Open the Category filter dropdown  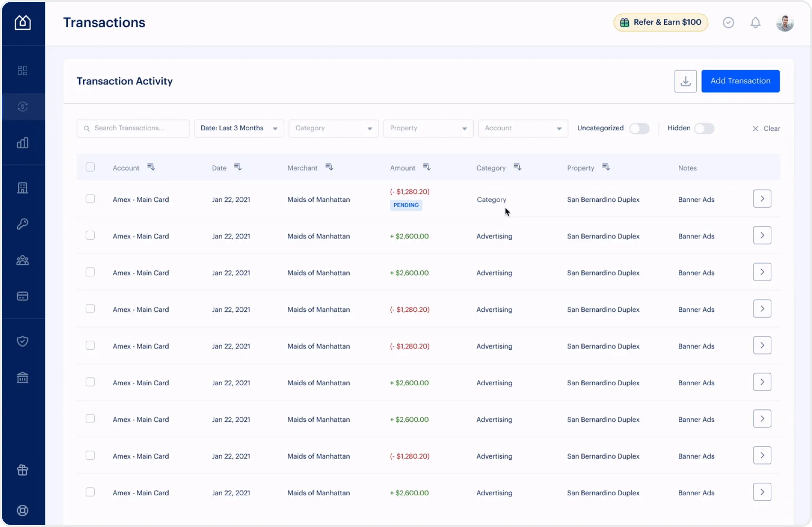(x=334, y=128)
